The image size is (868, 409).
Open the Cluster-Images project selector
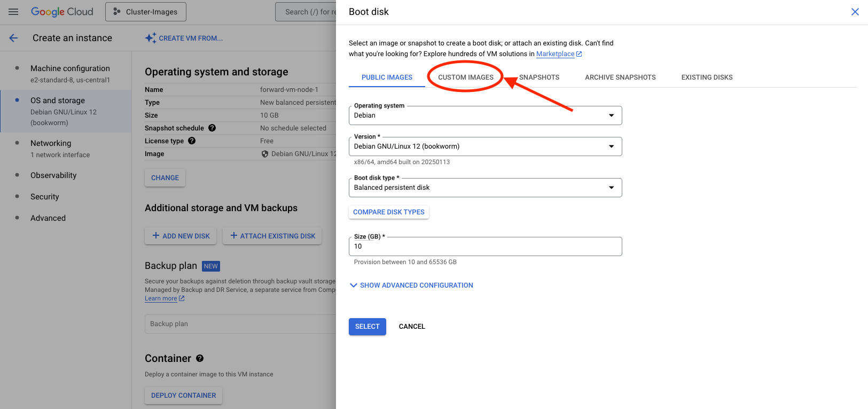pyautogui.click(x=146, y=12)
